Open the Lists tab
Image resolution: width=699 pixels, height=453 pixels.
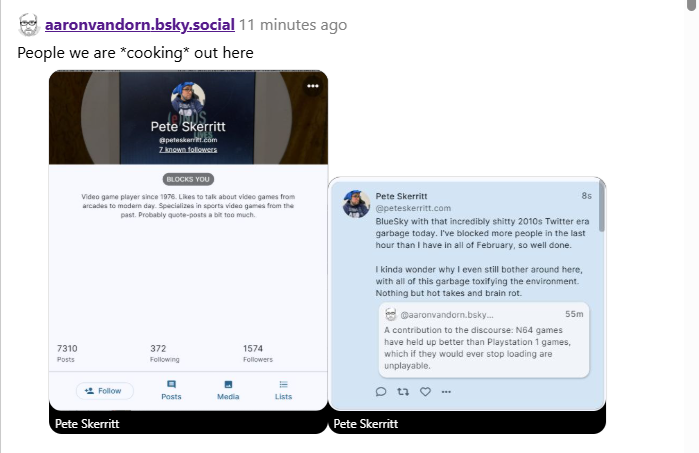coord(284,390)
